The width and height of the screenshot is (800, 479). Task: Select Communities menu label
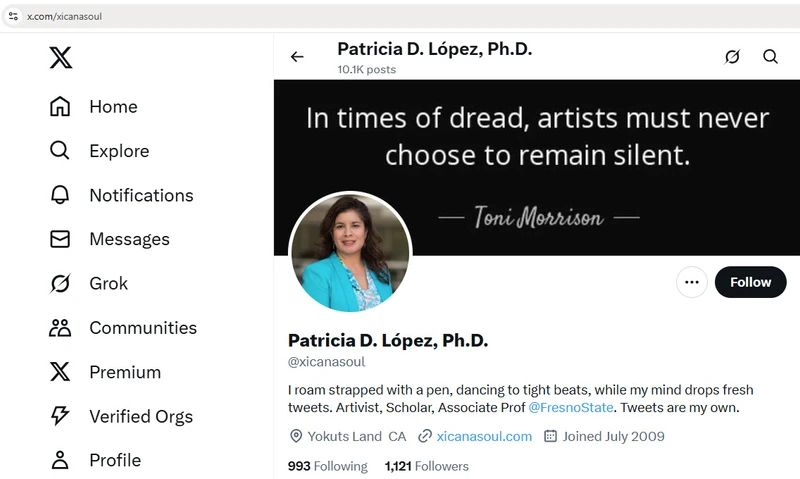pyautogui.click(x=143, y=328)
